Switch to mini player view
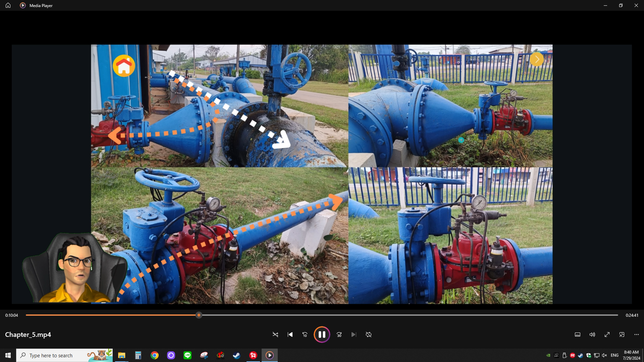The height and width of the screenshot is (362, 644). tap(622, 335)
